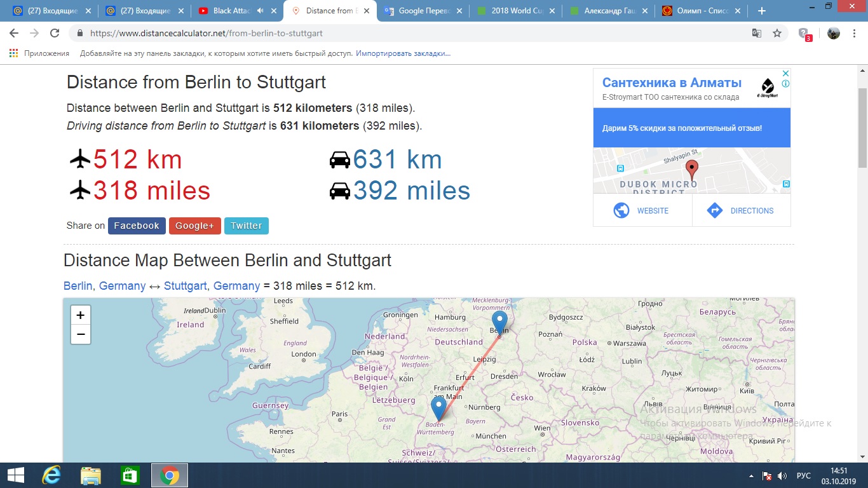Click the blue 392 miles driving distance
The height and width of the screenshot is (488, 868).
(x=412, y=191)
